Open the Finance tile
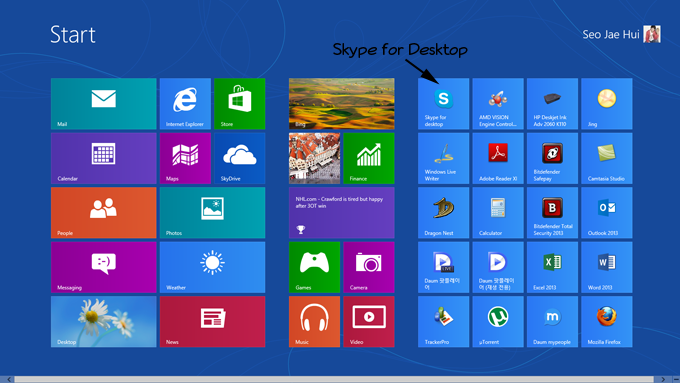The image size is (680, 383). click(x=369, y=158)
